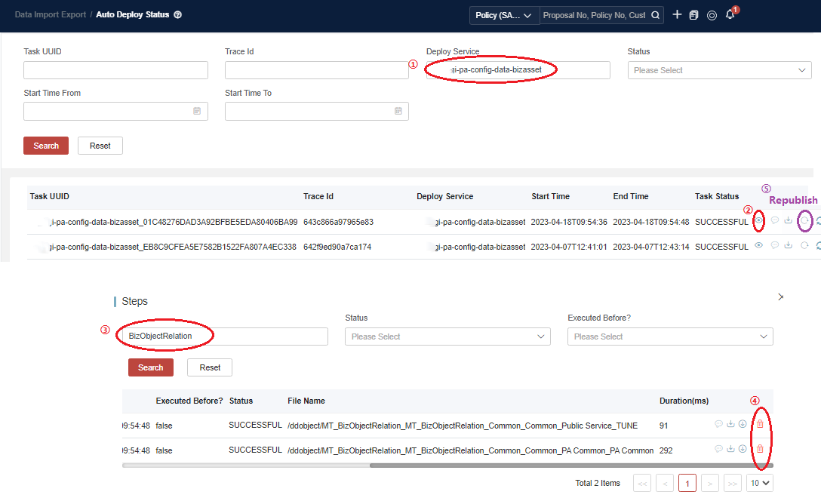Click the top red Search button
The height and width of the screenshot is (504, 821).
point(46,146)
